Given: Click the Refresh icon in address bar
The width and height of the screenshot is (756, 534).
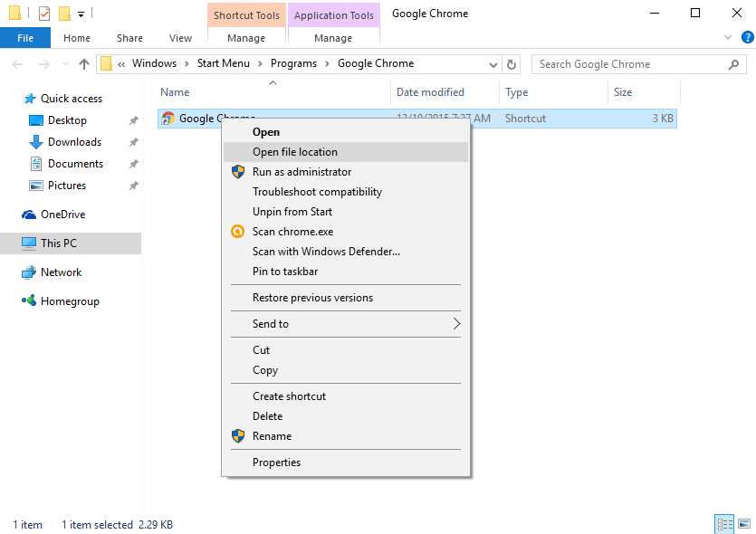Looking at the screenshot, I should click(512, 64).
